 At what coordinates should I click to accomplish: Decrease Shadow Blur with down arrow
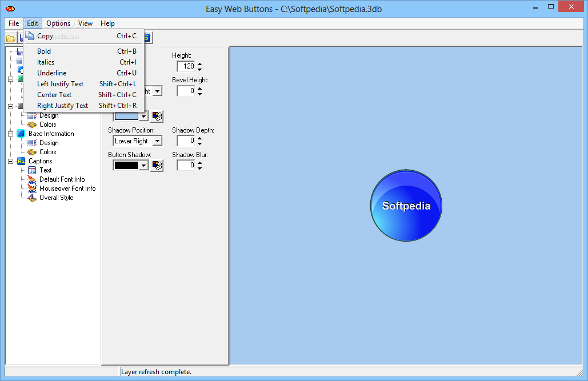(199, 168)
